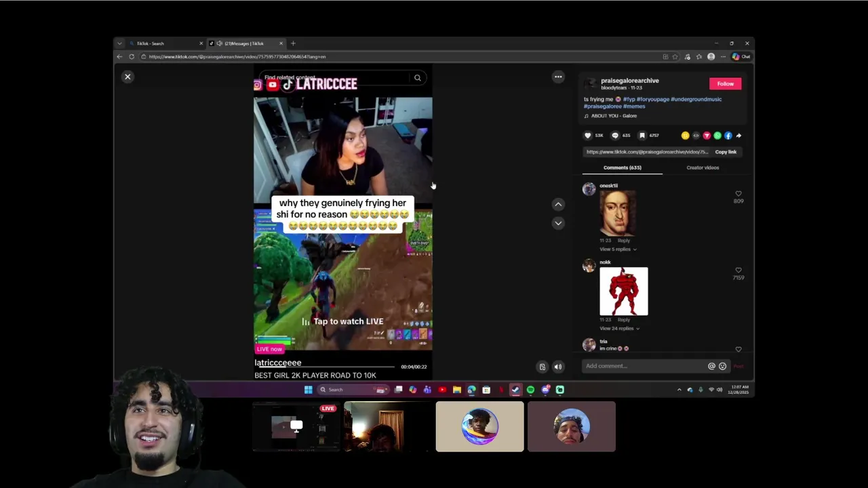Click the taskbar Search box

click(x=353, y=390)
